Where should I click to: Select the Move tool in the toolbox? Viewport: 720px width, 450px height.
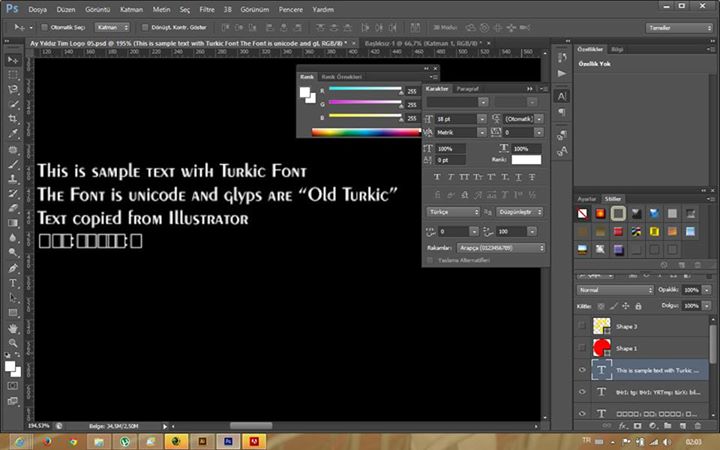pyautogui.click(x=13, y=59)
